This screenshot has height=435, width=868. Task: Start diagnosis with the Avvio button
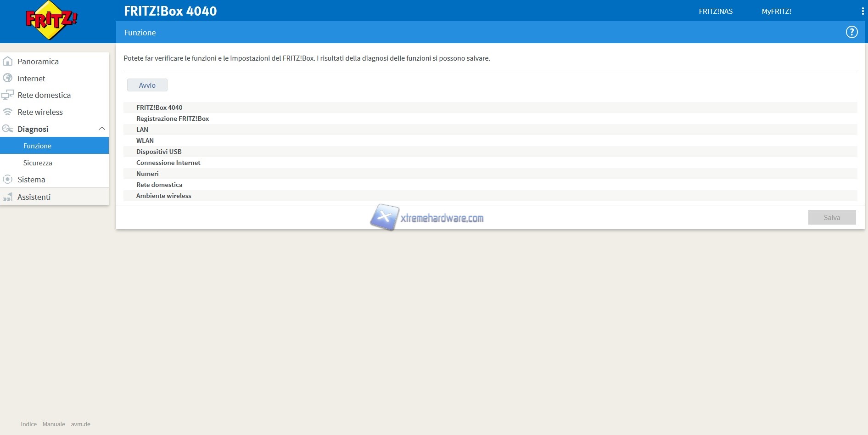click(147, 85)
